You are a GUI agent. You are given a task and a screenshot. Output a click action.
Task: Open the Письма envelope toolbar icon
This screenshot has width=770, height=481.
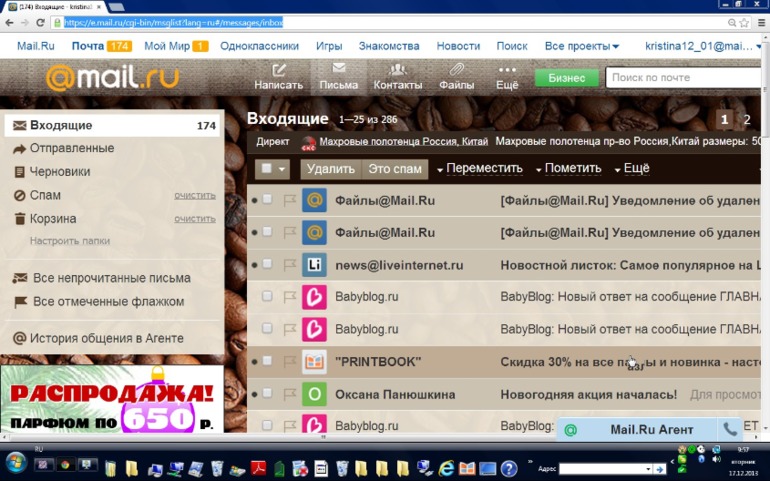(339, 77)
